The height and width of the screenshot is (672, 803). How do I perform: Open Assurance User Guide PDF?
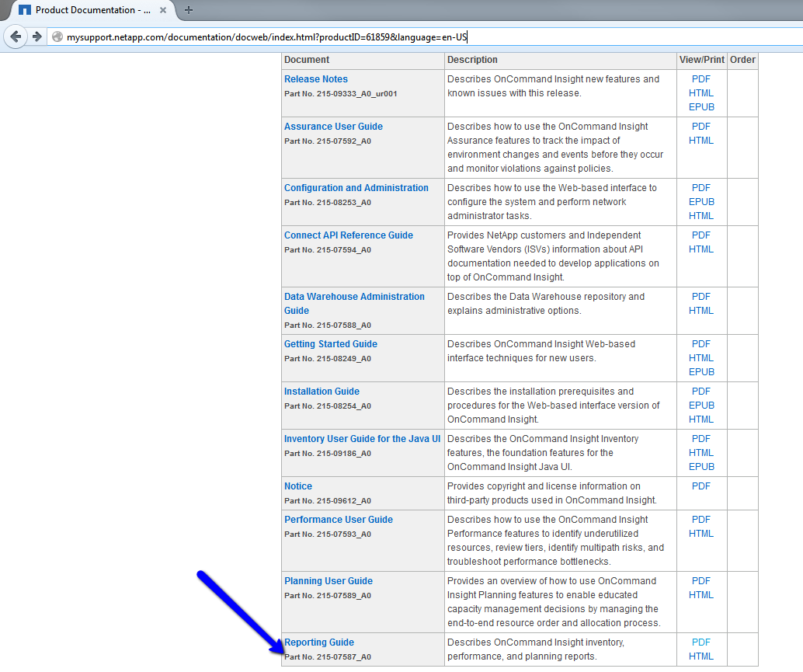[701, 127]
